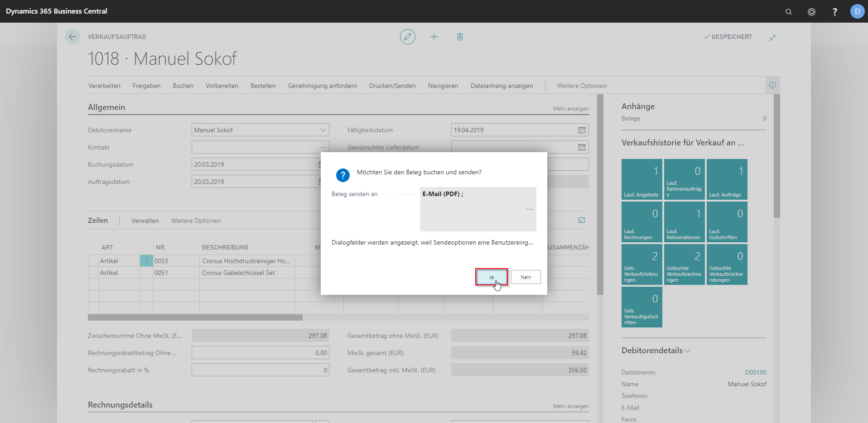Open row options for Artikel 0033
Image resolution: width=868 pixels, height=423 pixels.
[146, 261]
